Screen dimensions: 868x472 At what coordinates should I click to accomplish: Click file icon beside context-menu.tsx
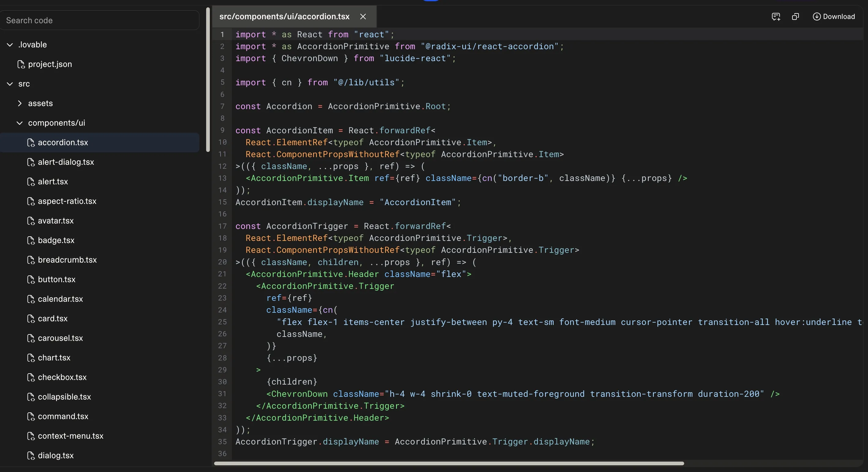pos(31,436)
